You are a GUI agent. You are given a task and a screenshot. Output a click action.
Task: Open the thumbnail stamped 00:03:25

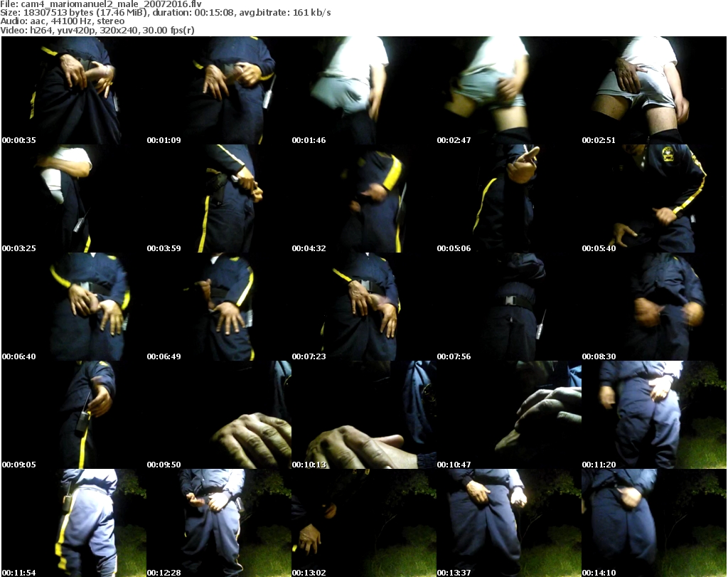coord(73,198)
